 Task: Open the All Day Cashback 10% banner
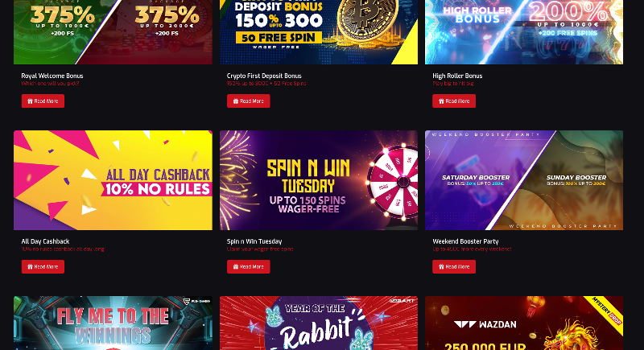pyautogui.click(x=113, y=180)
